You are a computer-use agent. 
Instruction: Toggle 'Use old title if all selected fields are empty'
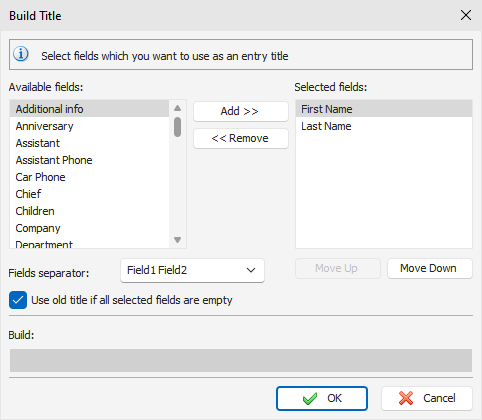18,300
